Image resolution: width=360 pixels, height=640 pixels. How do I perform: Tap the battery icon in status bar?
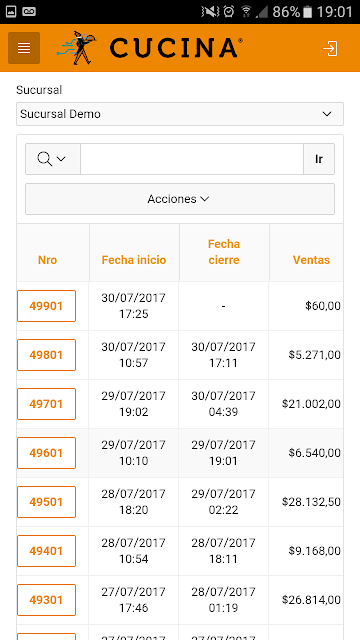click(x=307, y=11)
